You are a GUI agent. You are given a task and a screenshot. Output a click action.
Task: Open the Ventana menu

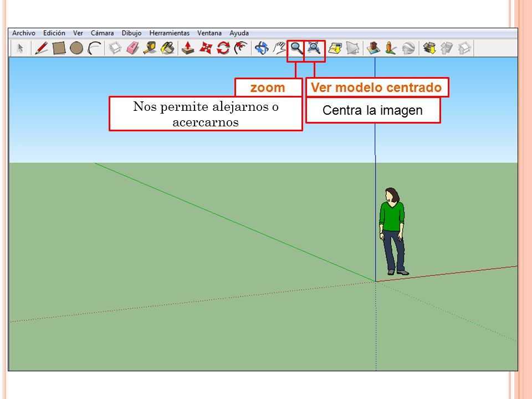coord(209,33)
